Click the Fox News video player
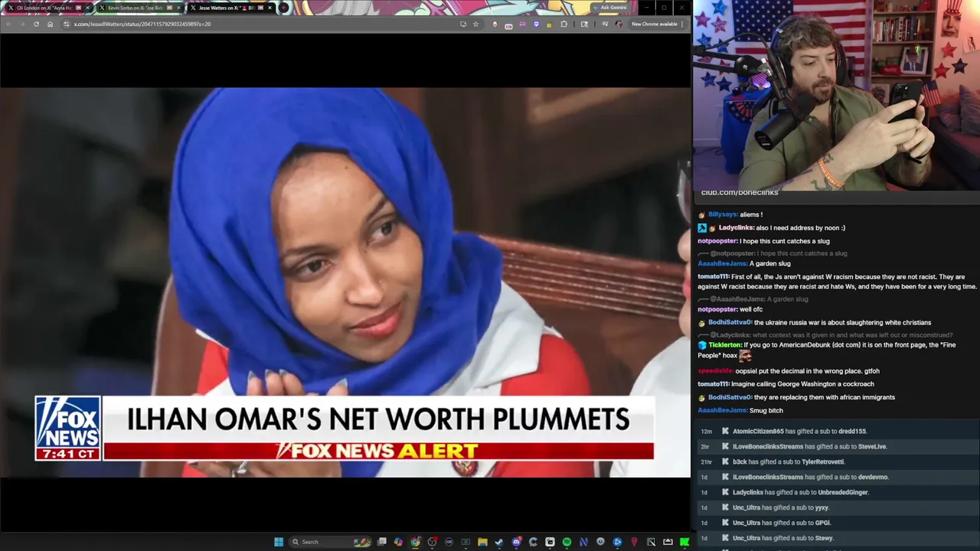 345,282
